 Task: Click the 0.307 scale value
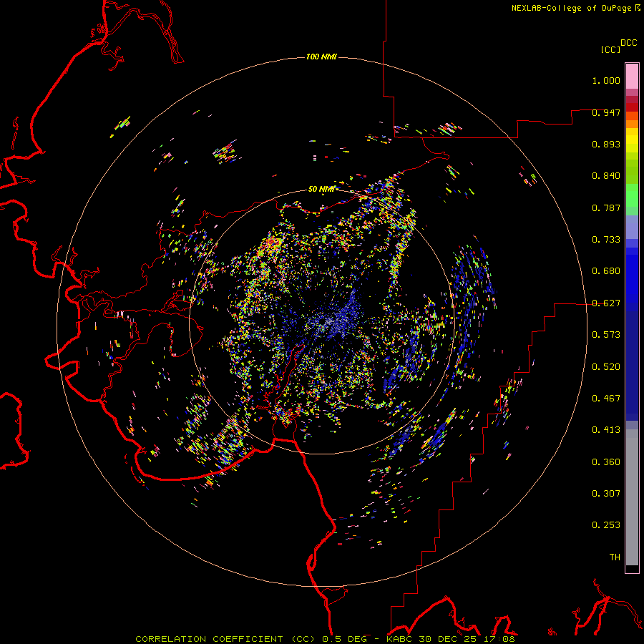(606, 494)
